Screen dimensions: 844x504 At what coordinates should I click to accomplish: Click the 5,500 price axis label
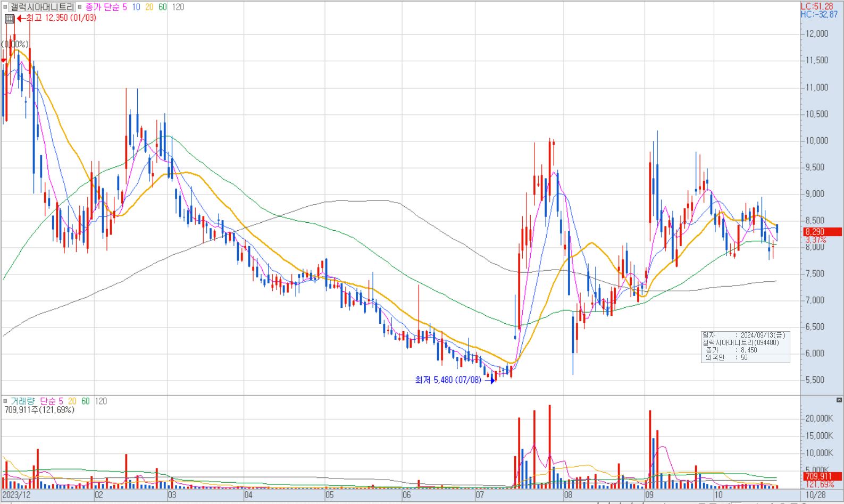pyautogui.click(x=815, y=380)
